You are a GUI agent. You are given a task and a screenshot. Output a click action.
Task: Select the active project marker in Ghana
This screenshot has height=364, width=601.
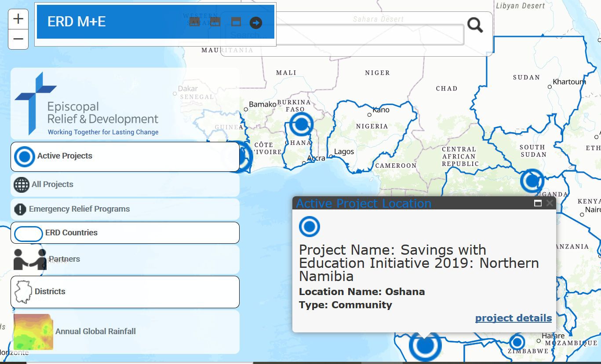(302, 124)
